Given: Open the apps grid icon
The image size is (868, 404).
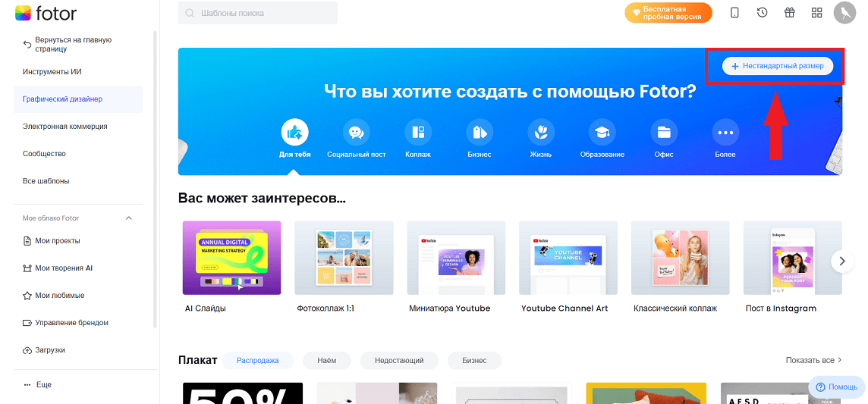Looking at the screenshot, I should pos(816,13).
